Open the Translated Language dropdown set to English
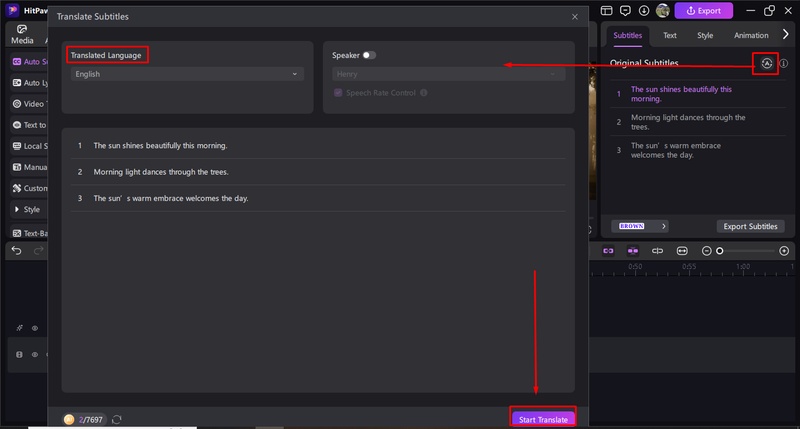The image size is (800, 429). pos(186,74)
